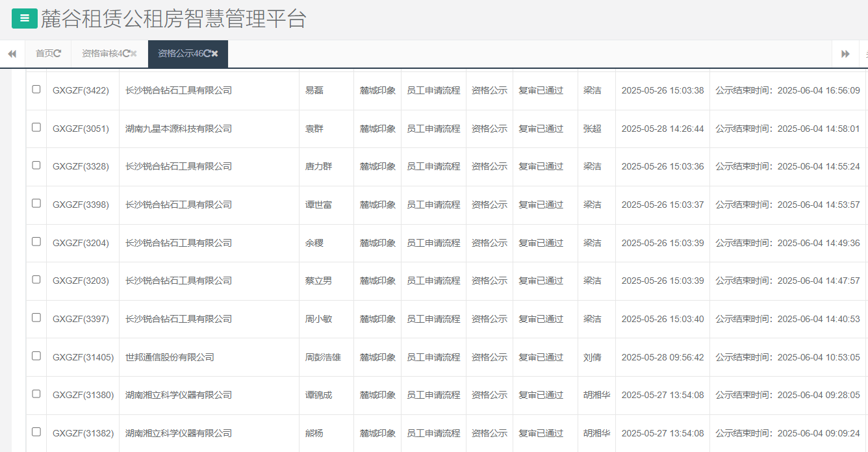
Task: Select the 资格公示46 tab
Action: pyautogui.click(x=180, y=54)
